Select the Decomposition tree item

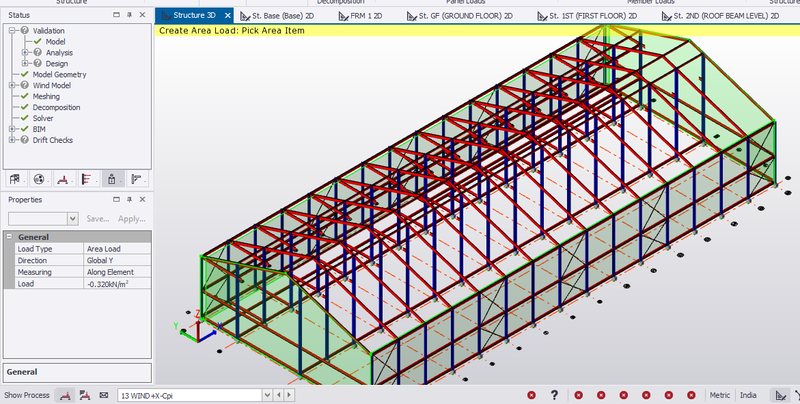click(56, 107)
